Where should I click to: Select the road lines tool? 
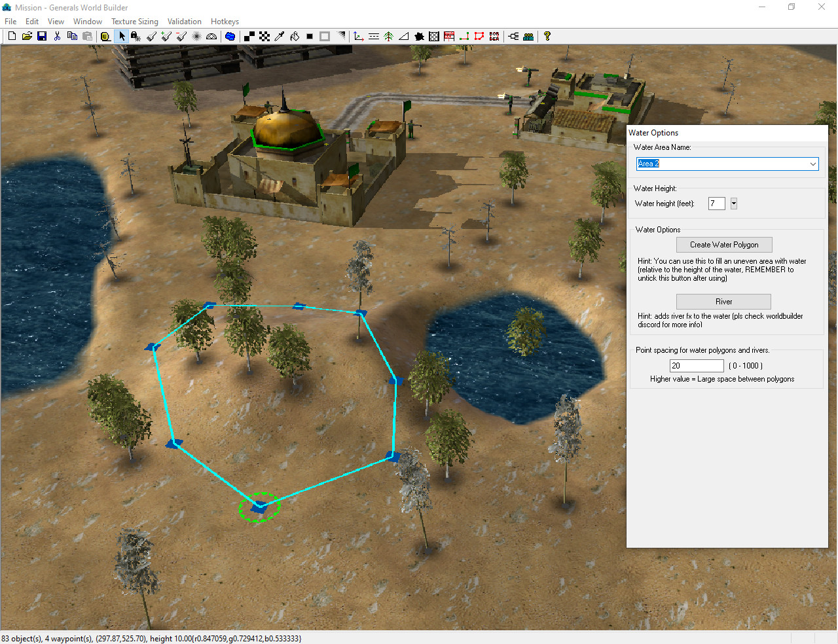pos(374,36)
